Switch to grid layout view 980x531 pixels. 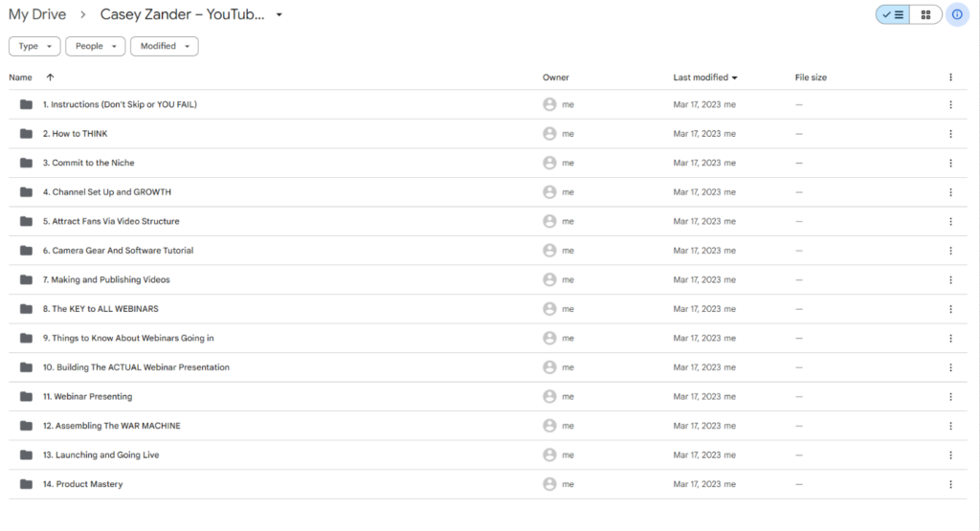click(x=925, y=15)
